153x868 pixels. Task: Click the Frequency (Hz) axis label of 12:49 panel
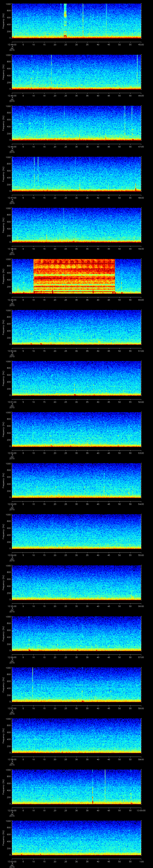tap(3, 276)
